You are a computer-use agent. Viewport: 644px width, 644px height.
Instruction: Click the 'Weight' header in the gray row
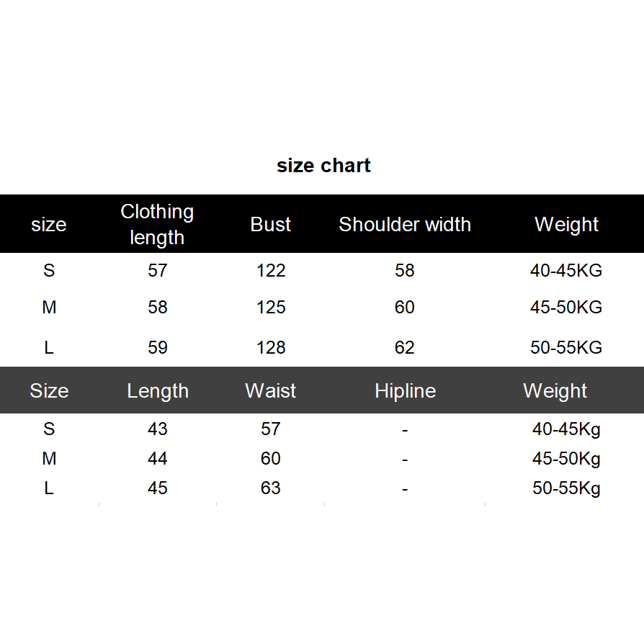[x=555, y=390]
